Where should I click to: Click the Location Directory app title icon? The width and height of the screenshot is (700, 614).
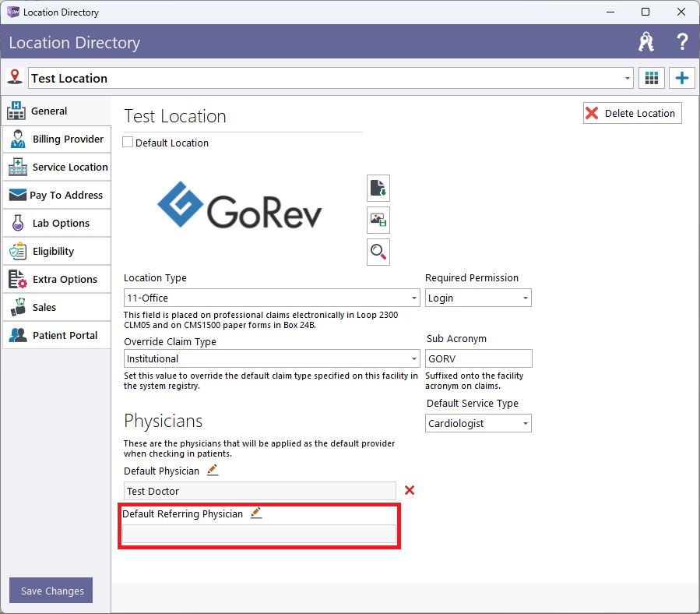(x=13, y=12)
